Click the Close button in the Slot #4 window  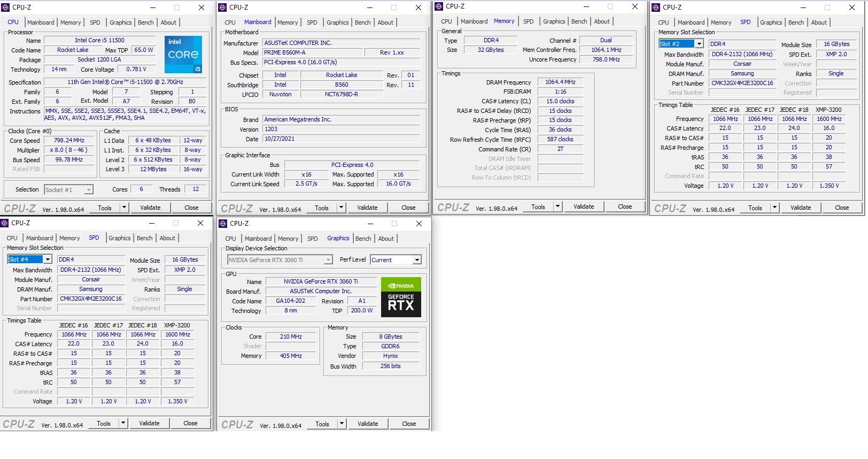pyautogui.click(x=190, y=423)
